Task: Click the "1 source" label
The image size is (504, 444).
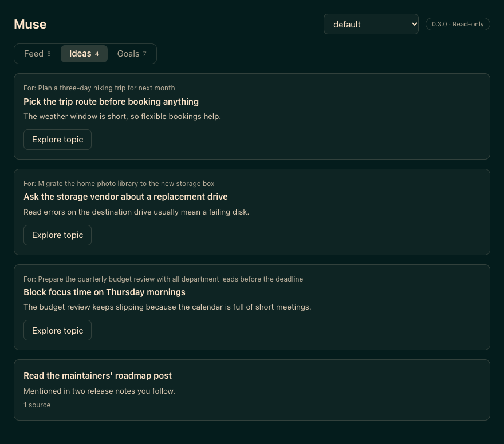Action: [x=37, y=405]
